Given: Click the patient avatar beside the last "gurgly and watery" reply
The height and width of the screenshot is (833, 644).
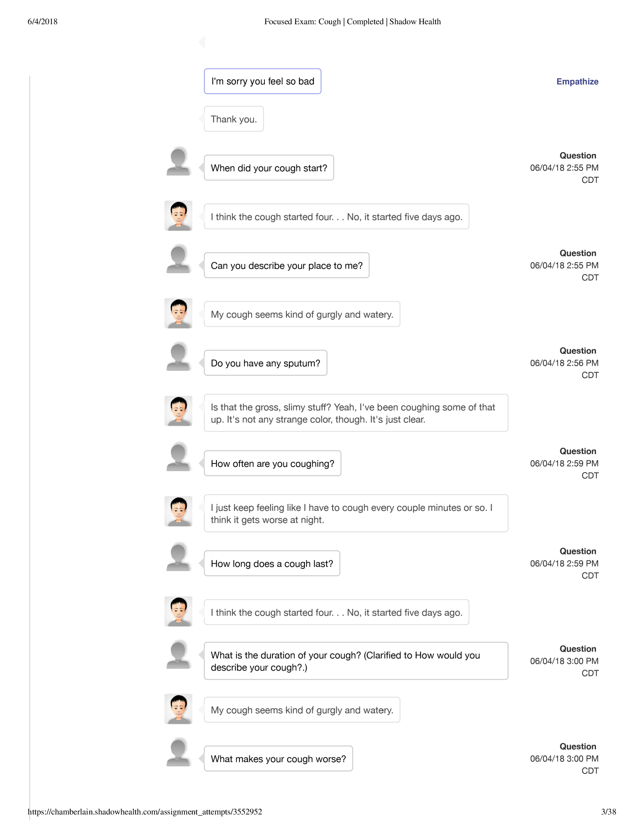Looking at the screenshot, I should click(178, 709).
